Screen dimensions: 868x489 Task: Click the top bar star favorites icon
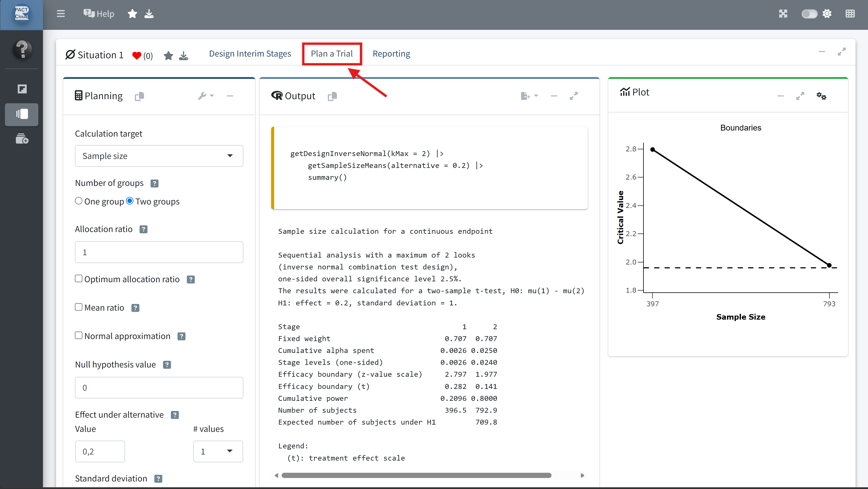coord(132,14)
